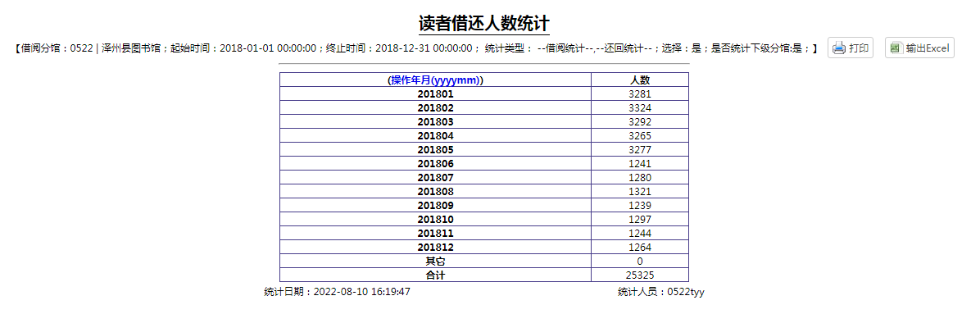980x314 pixels.
Task: Click the 合计 total row label
Action: [436, 275]
